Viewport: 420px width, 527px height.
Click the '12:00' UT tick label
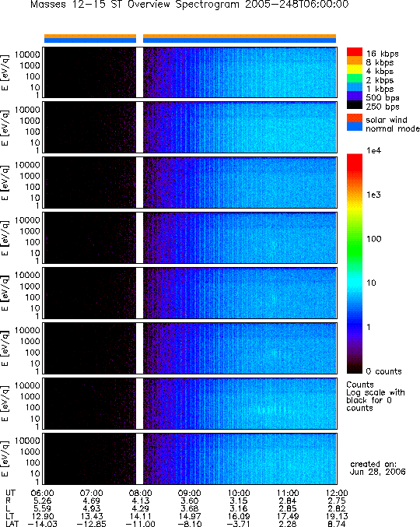coord(337,493)
